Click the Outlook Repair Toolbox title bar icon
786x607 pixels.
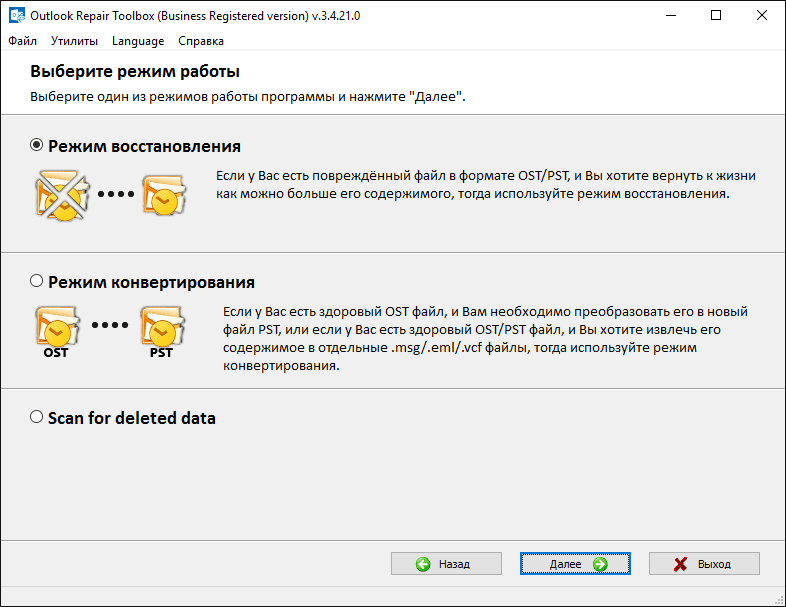coord(14,15)
